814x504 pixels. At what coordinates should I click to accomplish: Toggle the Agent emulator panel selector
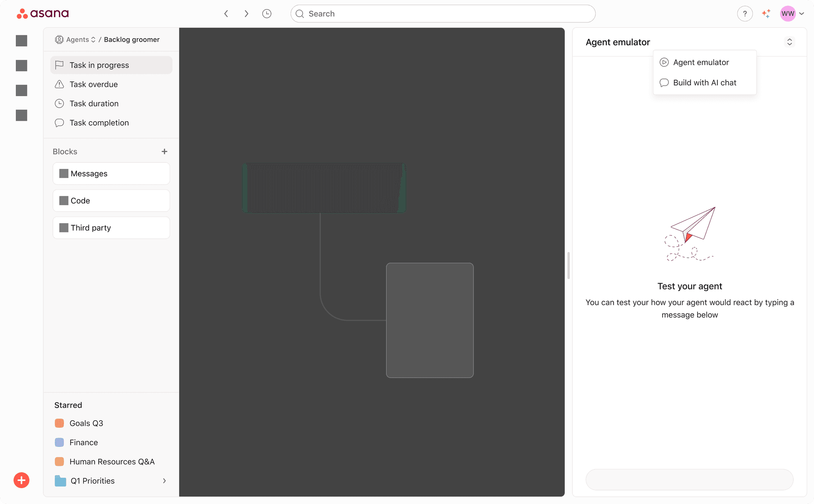[789, 42]
